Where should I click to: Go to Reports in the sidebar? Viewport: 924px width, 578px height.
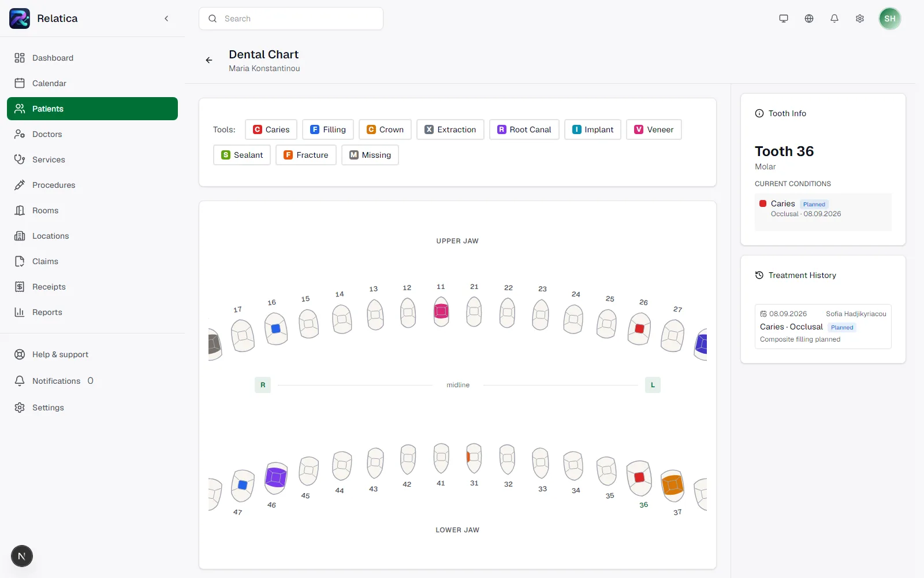[92, 312]
